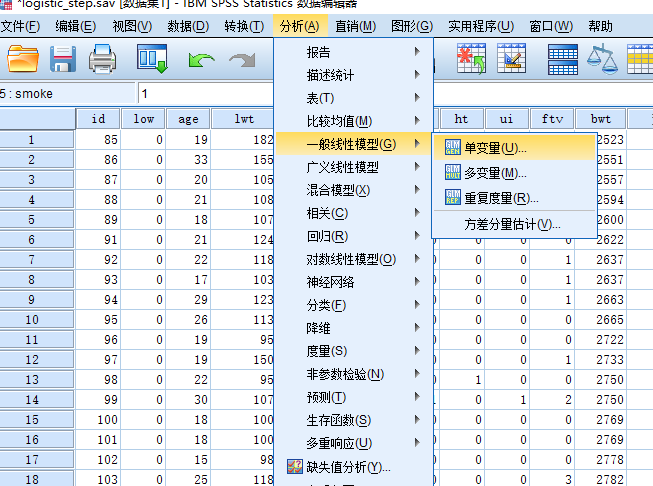Screen dimensions: 653x486
Task: Expand the 表(T) submenu
Action: tap(353, 98)
